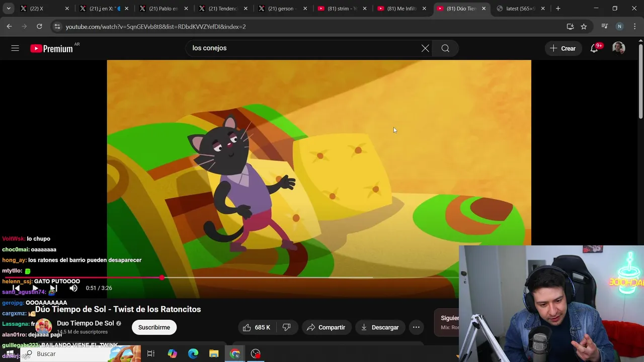The width and height of the screenshot is (644, 362).
Task: Click the 'Siguien' next-up panel
Action: pos(448,322)
